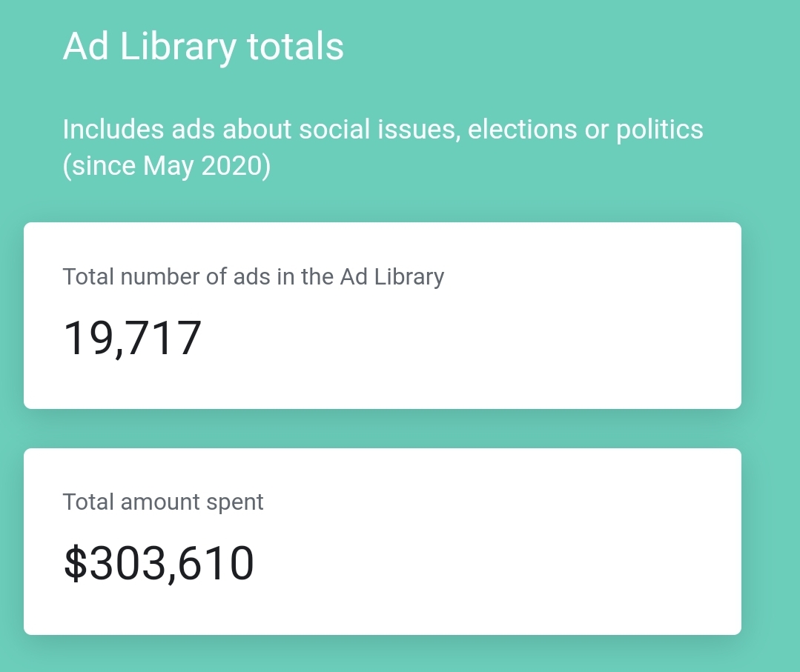
Task: Click the social issues, elections description line
Action: (383, 129)
